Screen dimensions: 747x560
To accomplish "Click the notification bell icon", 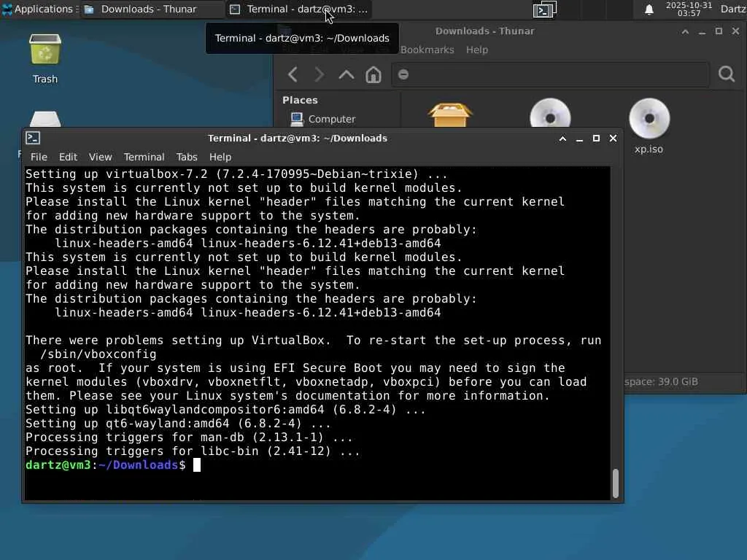I will [x=649, y=9].
